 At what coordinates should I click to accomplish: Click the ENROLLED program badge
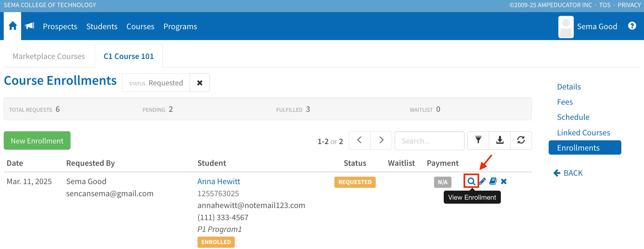click(216, 242)
